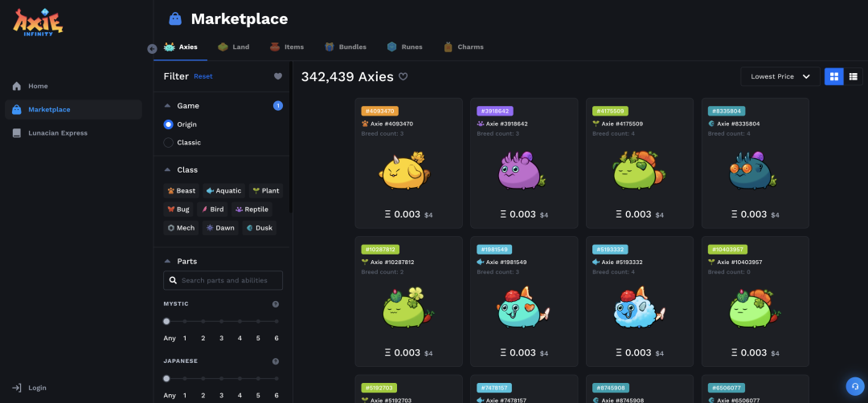The width and height of the screenshot is (868, 403).
Task: Click the Search parts and abilities field
Action: click(223, 280)
